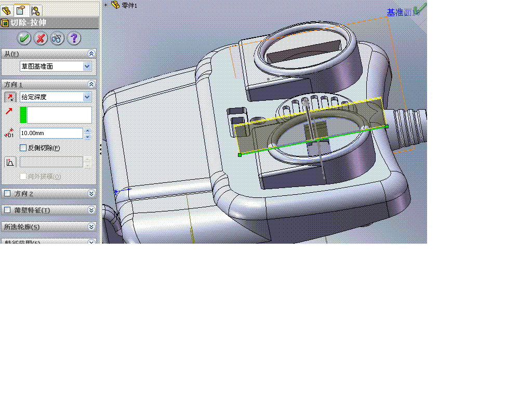
Task: Cancel the cut-extrude with red X
Action: (x=41, y=38)
